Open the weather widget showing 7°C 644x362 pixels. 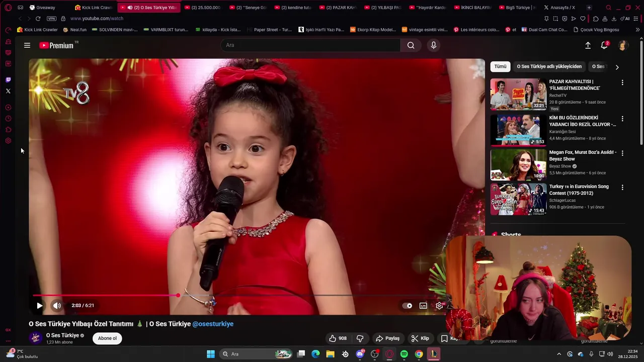coord(23,354)
